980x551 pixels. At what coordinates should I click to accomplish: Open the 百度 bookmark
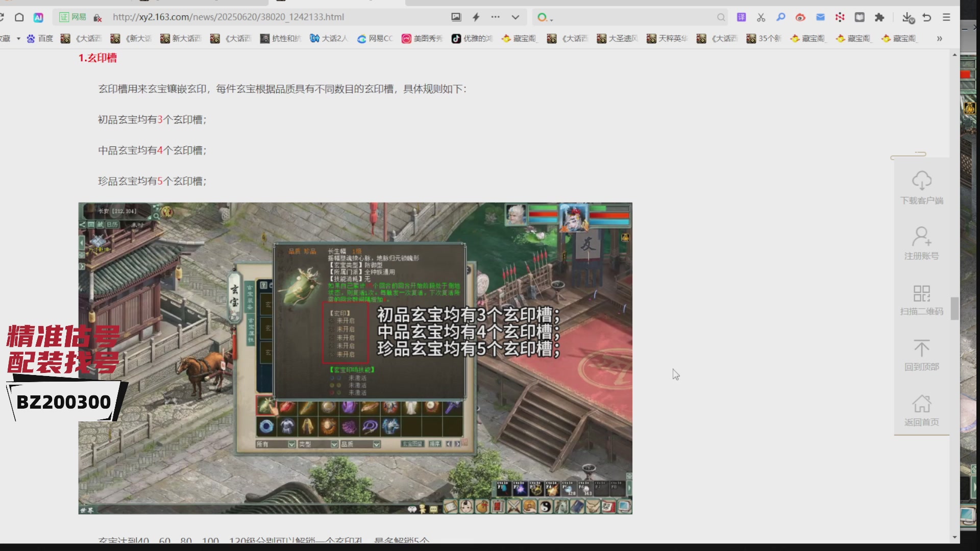click(x=40, y=38)
